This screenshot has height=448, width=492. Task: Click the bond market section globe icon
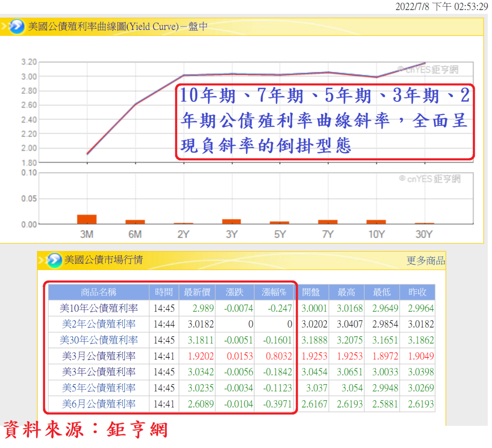tap(54, 260)
